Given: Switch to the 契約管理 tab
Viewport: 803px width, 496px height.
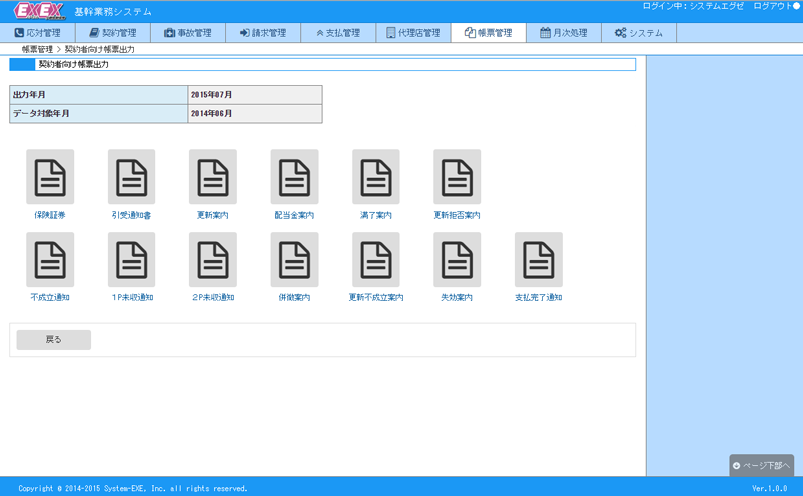Looking at the screenshot, I should pyautogui.click(x=113, y=33).
